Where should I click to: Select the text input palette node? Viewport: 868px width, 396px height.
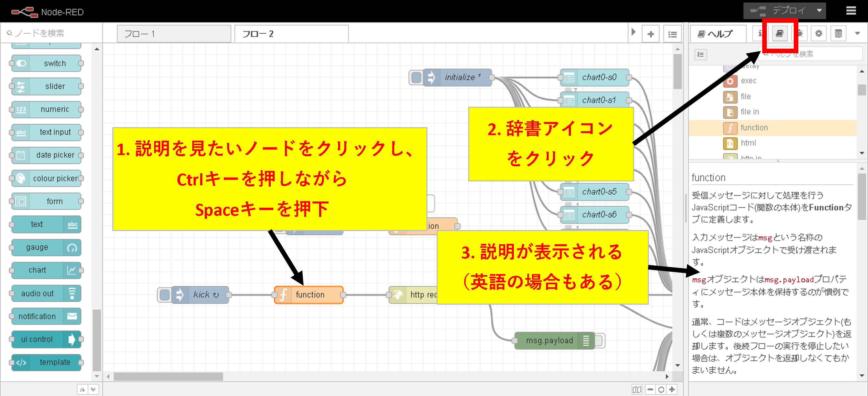[x=47, y=132]
